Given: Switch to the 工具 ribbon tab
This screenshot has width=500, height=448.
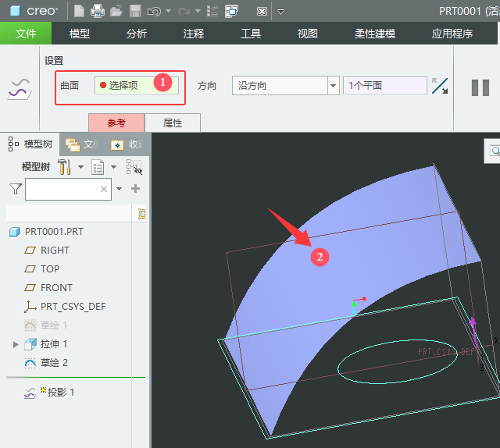Looking at the screenshot, I should coord(251,33).
